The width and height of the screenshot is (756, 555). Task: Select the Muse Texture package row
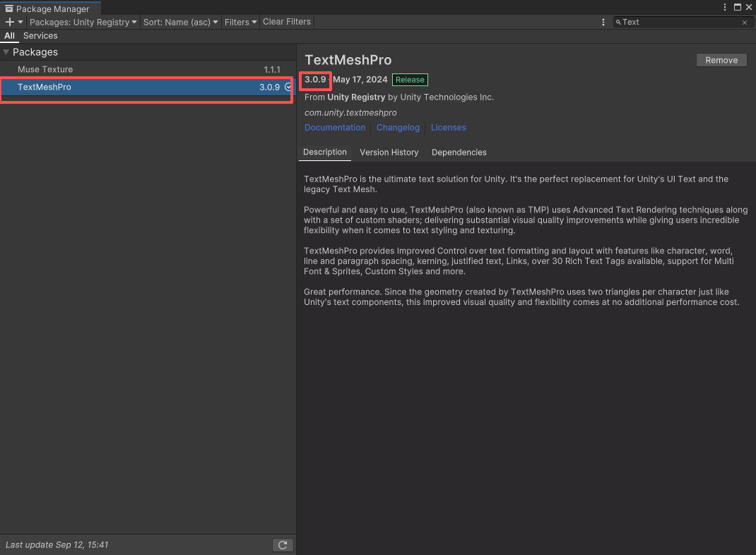(x=148, y=69)
